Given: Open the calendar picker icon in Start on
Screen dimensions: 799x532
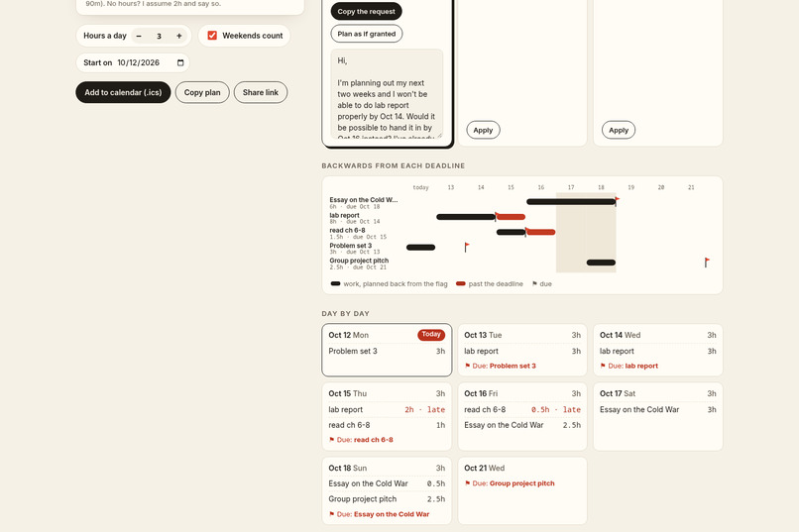Looking at the screenshot, I should coord(180,62).
